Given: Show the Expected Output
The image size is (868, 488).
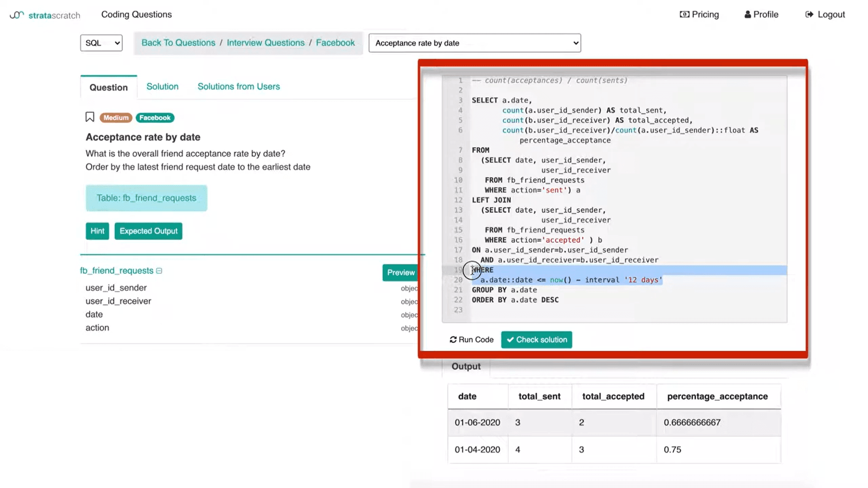Looking at the screenshot, I should coord(148,231).
